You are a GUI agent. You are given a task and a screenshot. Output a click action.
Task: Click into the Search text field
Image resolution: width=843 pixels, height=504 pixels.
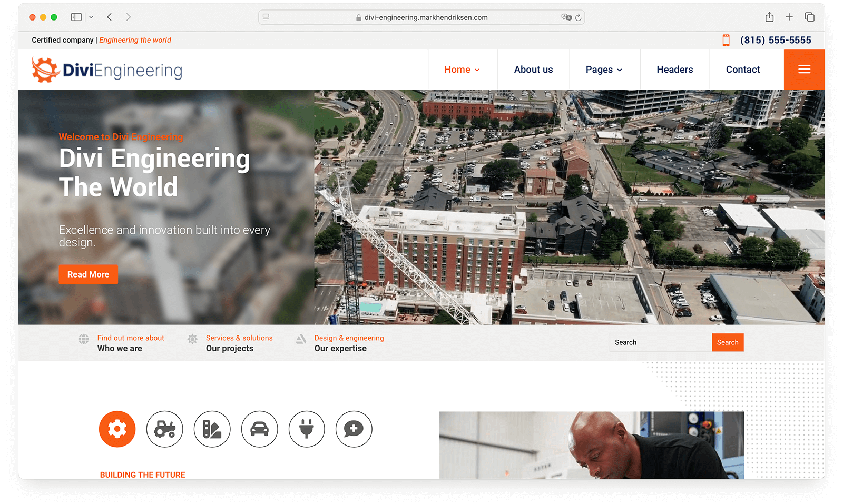coord(660,342)
